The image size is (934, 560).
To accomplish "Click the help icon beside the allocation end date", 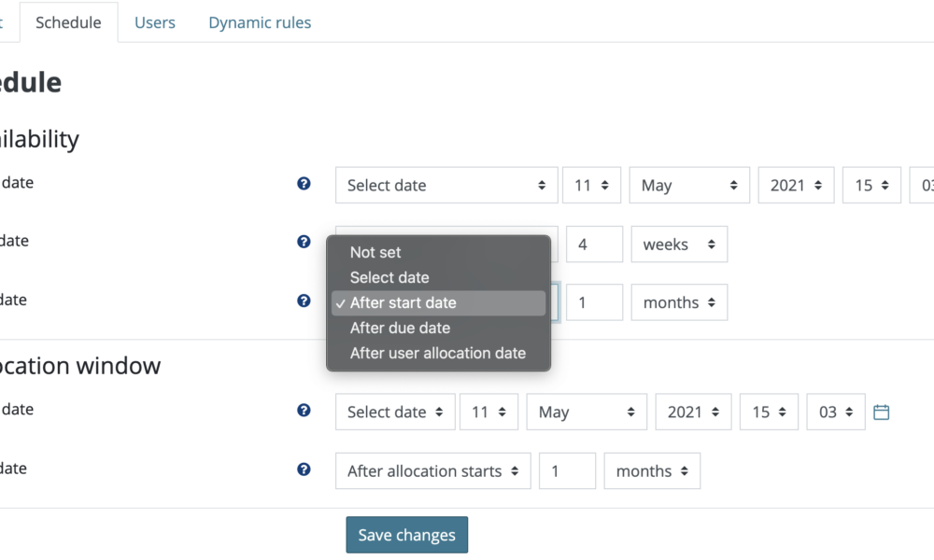I will [303, 469].
